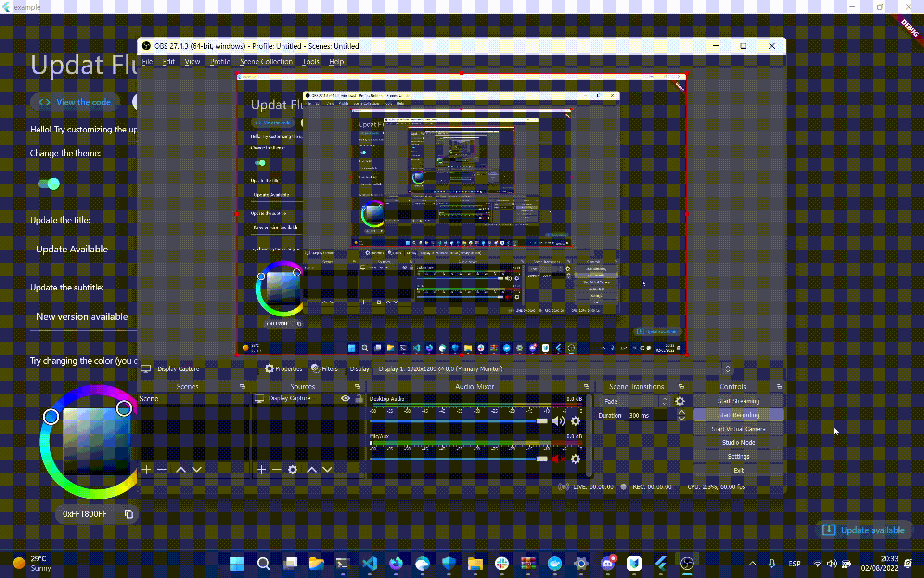Screen dimensions: 924x578
Task: Open the Filters panel for Display Capture
Action: (x=325, y=368)
